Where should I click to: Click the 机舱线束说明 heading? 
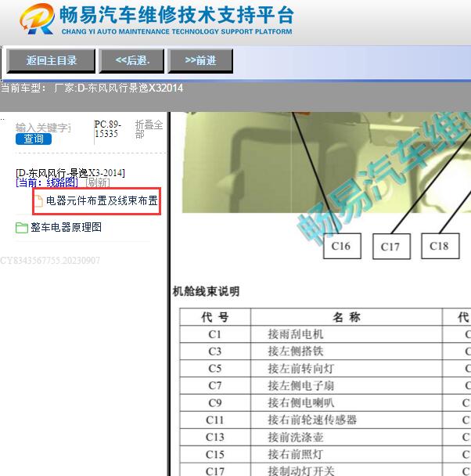(206, 291)
